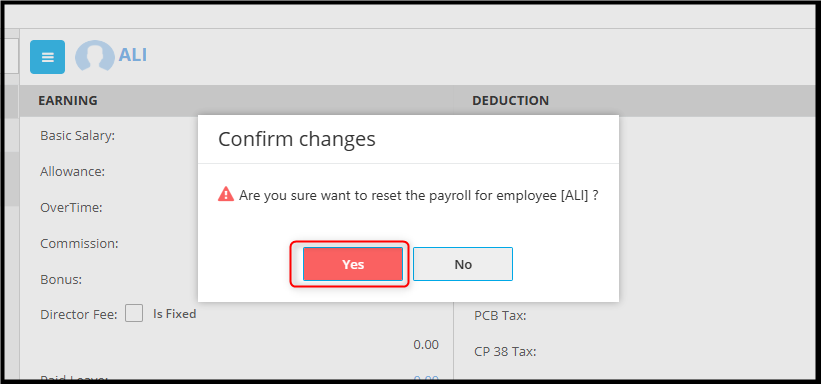Tick the Director Fee Is Fixed checkbox
The image size is (821, 384).
tap(134, 314)
